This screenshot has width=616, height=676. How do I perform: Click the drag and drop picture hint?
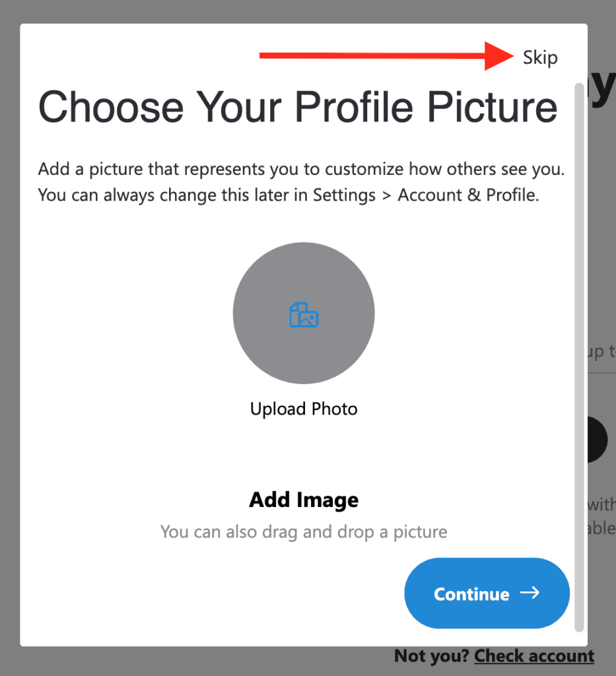click(x=304, y=531)
